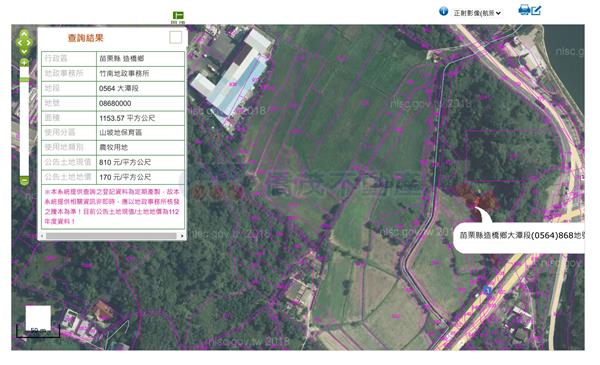Print the map using the printer icon
Screen dimensions: 600x365
tap(524, 10)
